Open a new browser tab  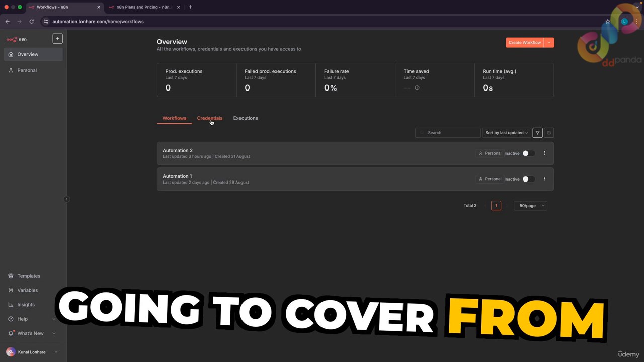pos(190,7)
